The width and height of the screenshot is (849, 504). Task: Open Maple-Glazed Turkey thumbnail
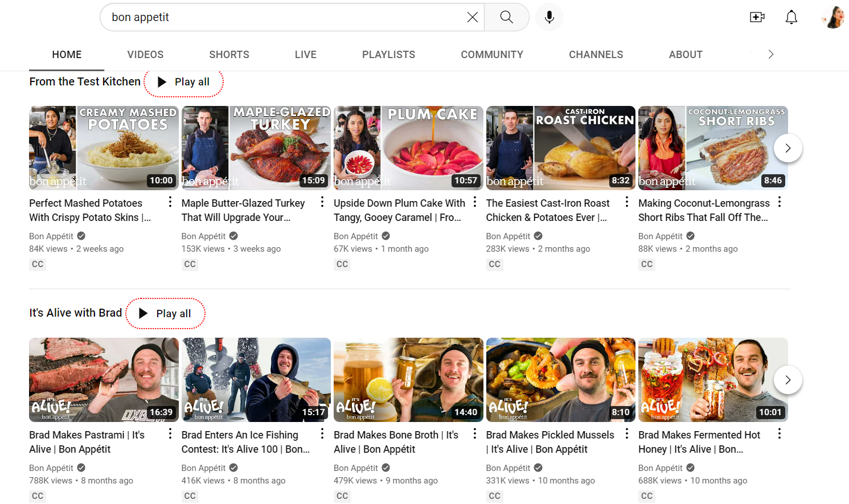(256, 148)
